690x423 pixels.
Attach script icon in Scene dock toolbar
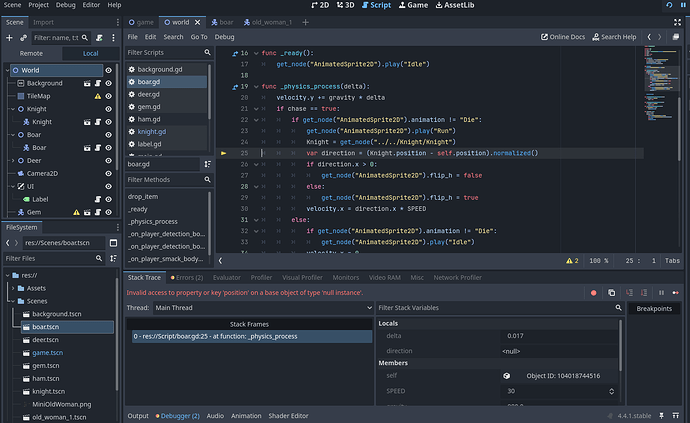point(99,38)
